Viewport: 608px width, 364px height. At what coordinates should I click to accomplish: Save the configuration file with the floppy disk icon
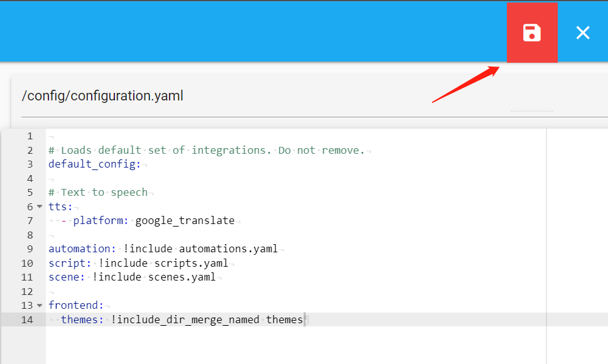(x=532, y=33)
